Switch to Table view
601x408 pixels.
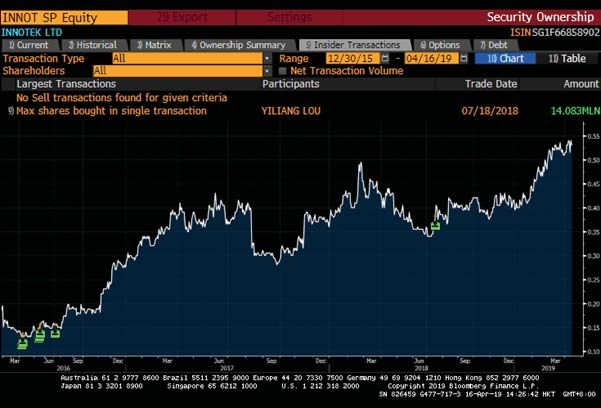[x=567, y=59]
